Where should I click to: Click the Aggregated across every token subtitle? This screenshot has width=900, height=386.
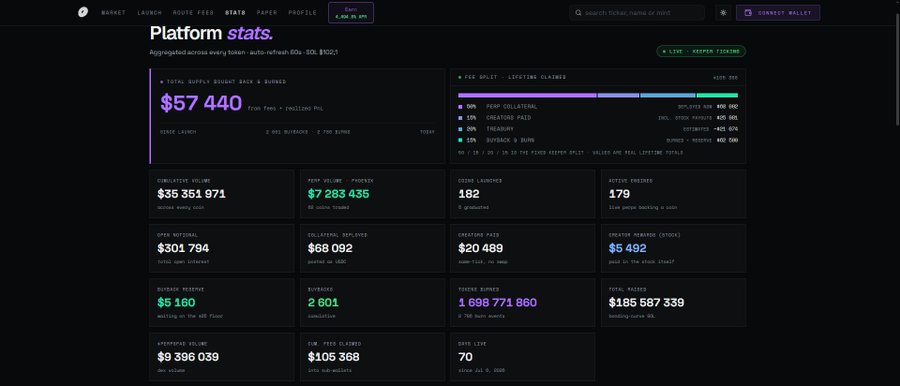pyautogui.click(x=243, y=52)
